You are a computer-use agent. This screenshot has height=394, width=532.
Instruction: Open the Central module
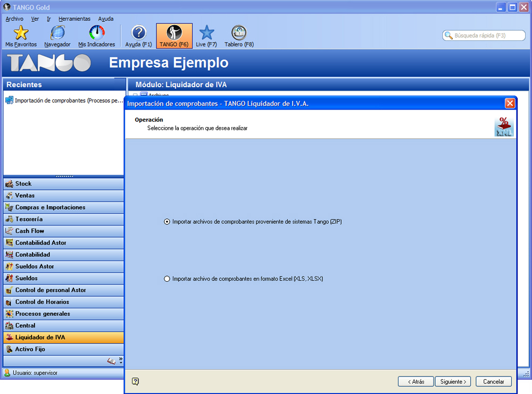tap(63, 325)
